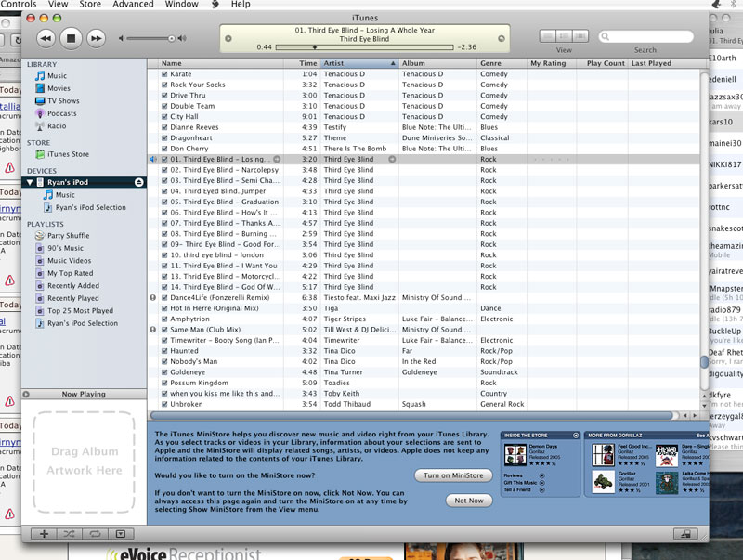743x560 pixels.
Task: Sort by Album column header
Action: [x=437, y=63]
